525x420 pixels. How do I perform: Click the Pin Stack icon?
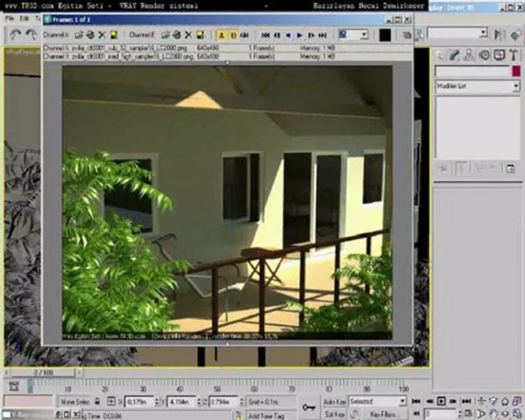[443, 169]
